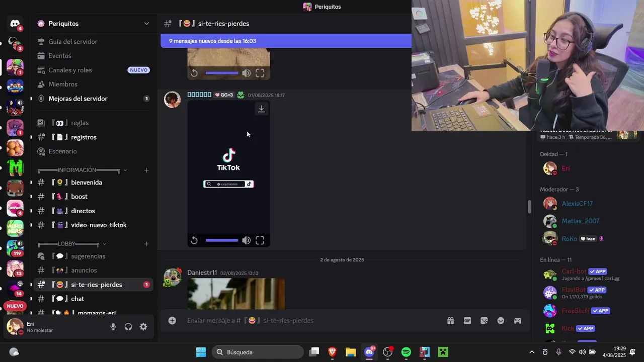Add a channel to the LOBBY category
Viewport: 644px width, 362px height.
(146, 244)
